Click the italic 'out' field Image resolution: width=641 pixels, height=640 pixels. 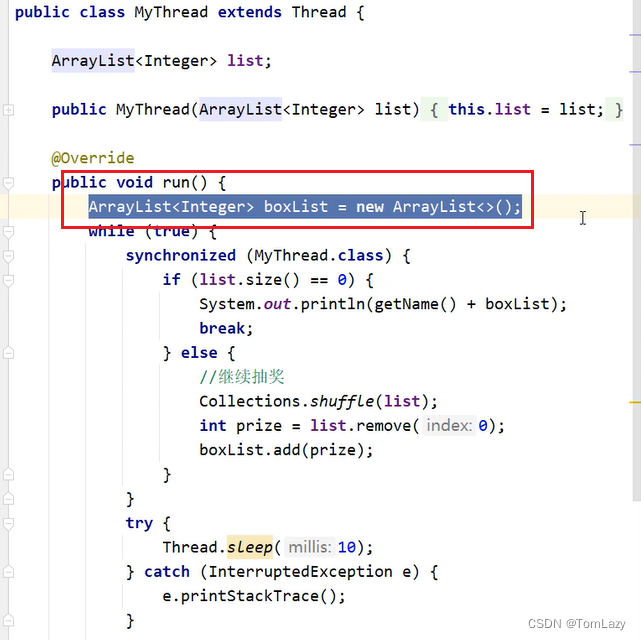pos(277,304)
